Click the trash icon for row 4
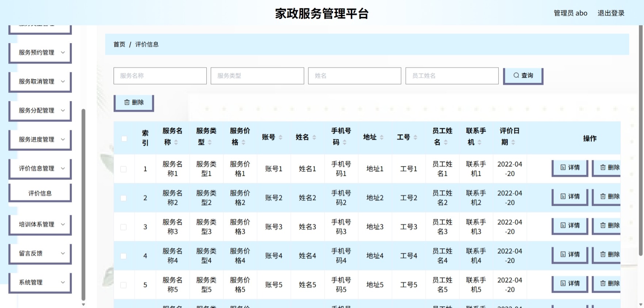This screenshot has width=644, height=308. (x=603, y=254)
